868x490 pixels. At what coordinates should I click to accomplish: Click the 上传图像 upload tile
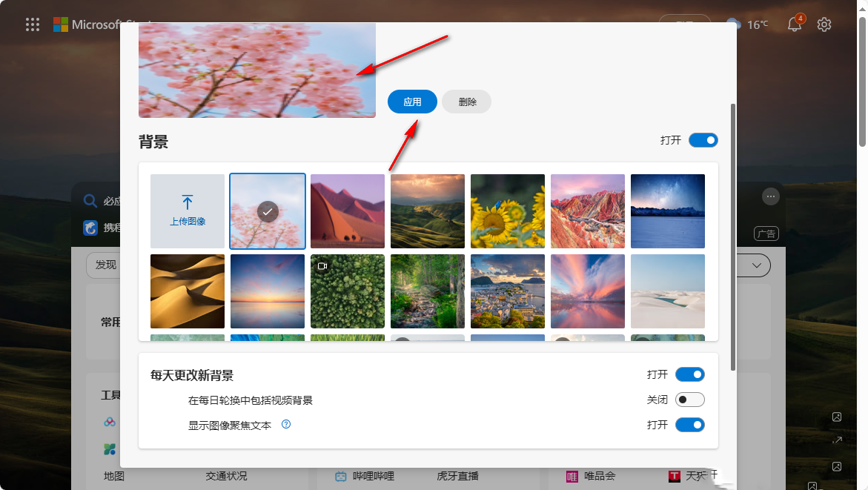pos(188,211)
